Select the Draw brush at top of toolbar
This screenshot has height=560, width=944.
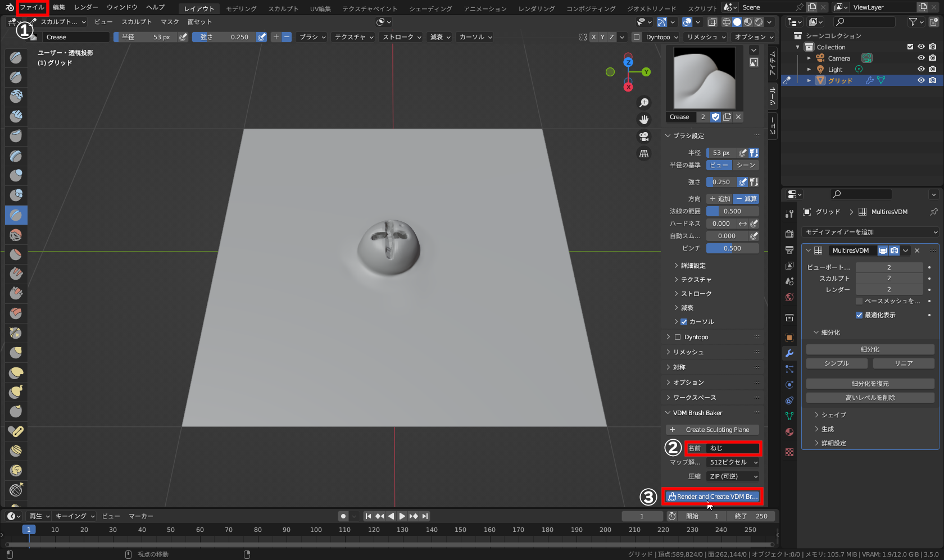point(16,57)
